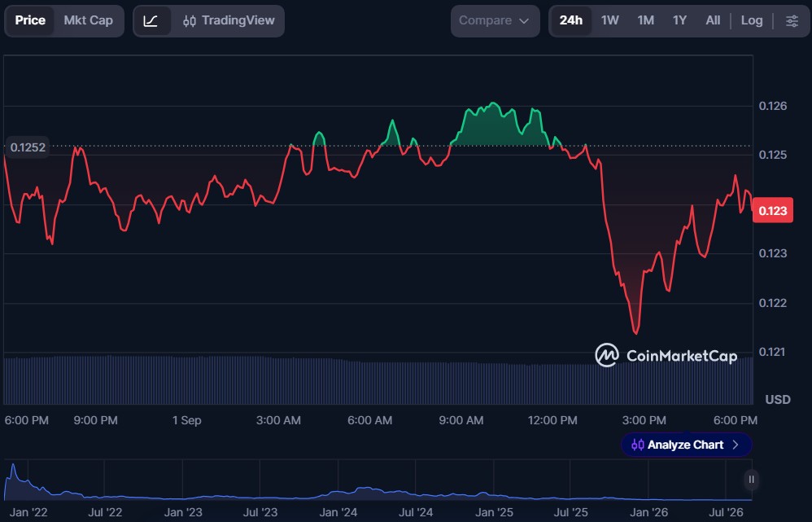
Task: Click the Analyze Chart sparkle candle icon
Action: pos(638,445)
